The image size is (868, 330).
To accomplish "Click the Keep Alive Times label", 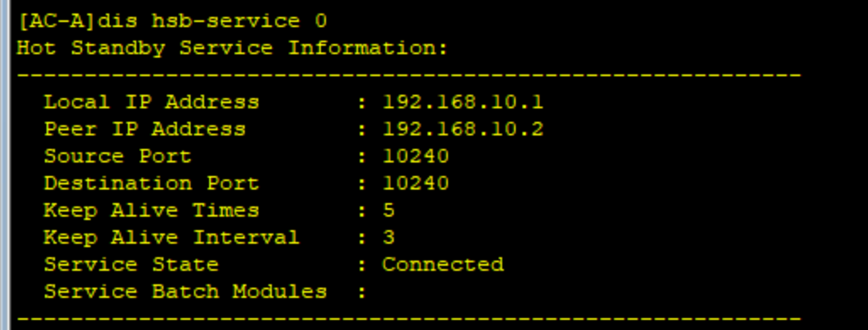I will pos(151,211).
